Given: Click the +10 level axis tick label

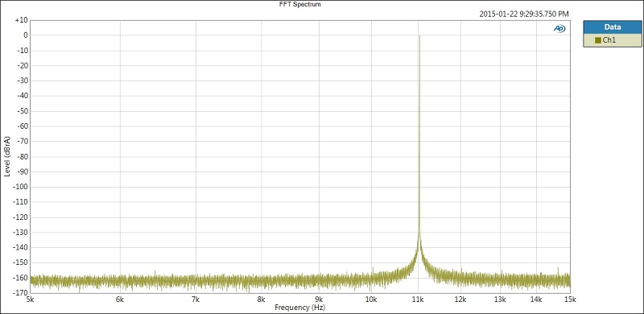Looking at the screenshot, I should [22, 20].
